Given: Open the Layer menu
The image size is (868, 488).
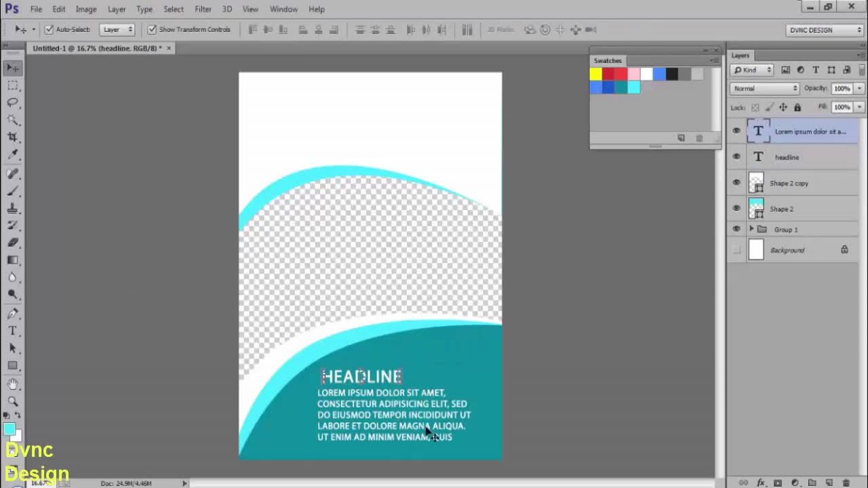Looking at the screenshot, I should pyautogui.click(x=117, y=9).
